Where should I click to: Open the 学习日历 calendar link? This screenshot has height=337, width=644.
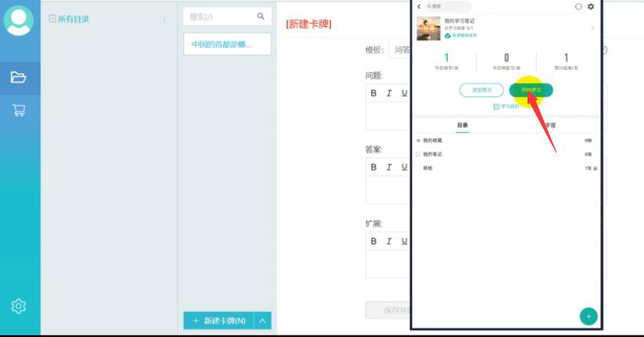point(506,107)
